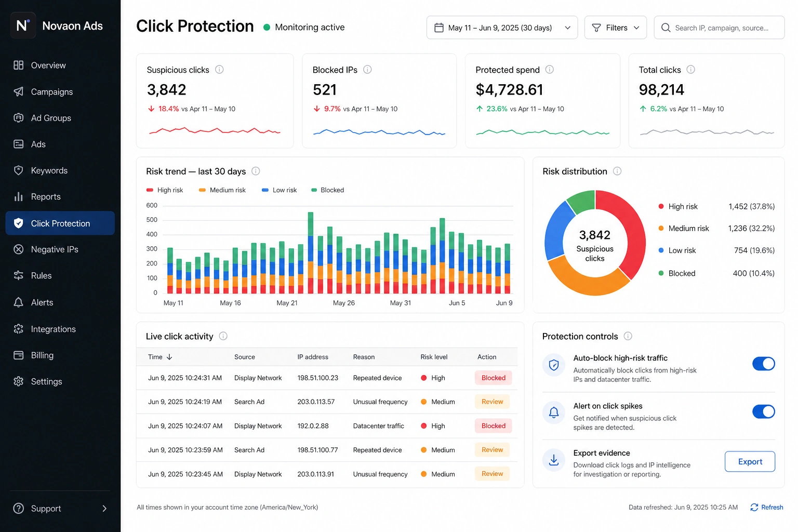Viewport: 798px width, 532px height.
Task: Click the Export button
Action: coord(750,461)
